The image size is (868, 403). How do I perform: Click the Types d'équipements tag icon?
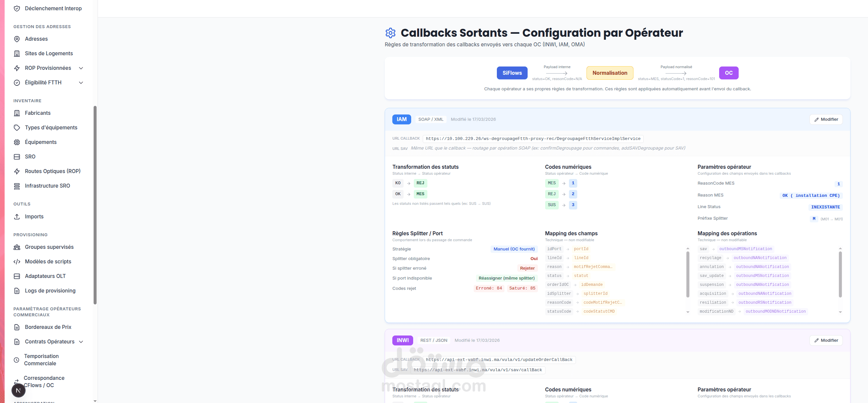click(x=17, y=128)
